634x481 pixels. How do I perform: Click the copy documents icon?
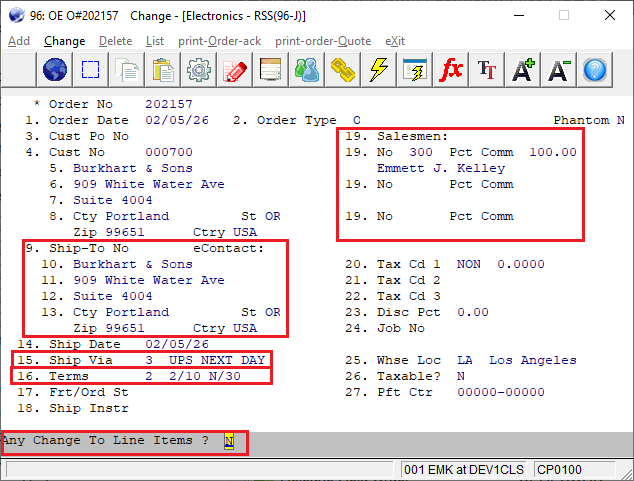coord(127,70)
